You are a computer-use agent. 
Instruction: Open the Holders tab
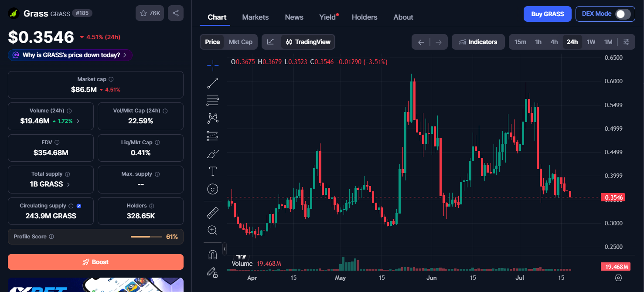coord(365,17)
